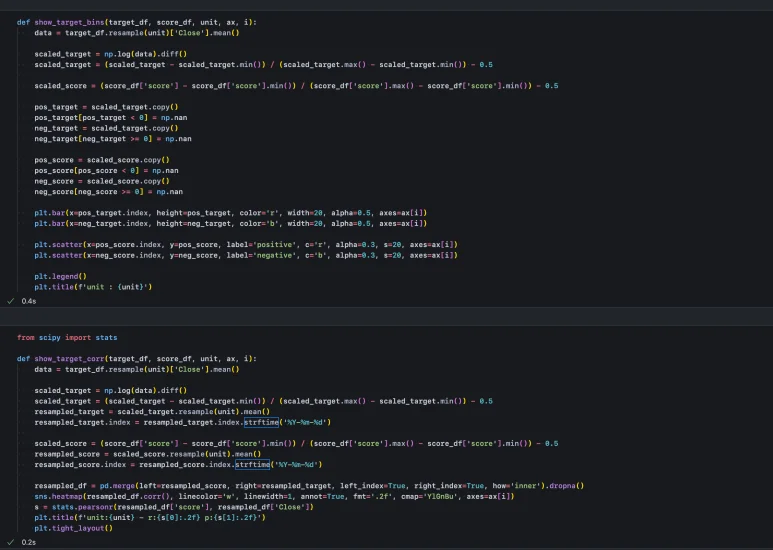Click the 0.2s execution time label
773x550 pixels.
pyautogui.click(x=28, y=542)
